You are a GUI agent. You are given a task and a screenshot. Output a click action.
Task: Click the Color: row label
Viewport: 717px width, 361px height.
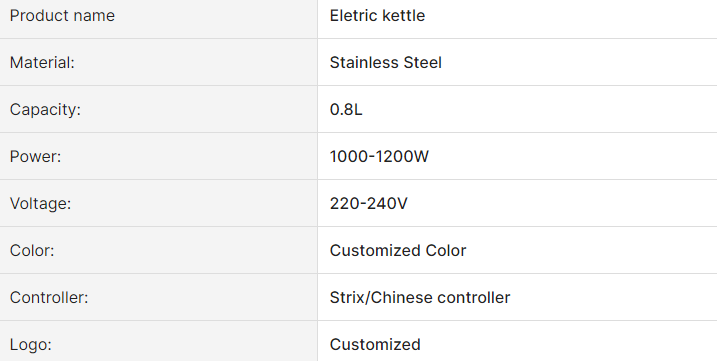(32, 251)
